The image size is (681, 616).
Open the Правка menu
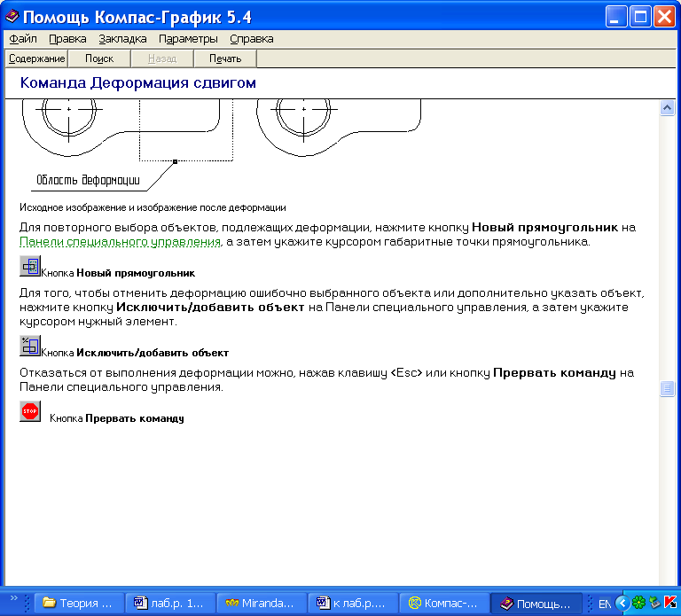click(x=67, y=39)
